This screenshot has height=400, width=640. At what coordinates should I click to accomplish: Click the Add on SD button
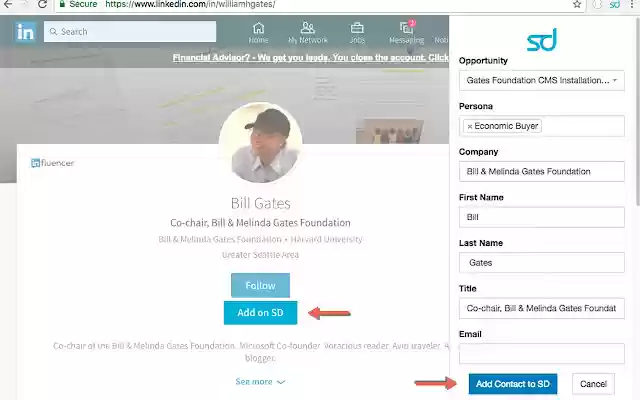click(260, 313)
